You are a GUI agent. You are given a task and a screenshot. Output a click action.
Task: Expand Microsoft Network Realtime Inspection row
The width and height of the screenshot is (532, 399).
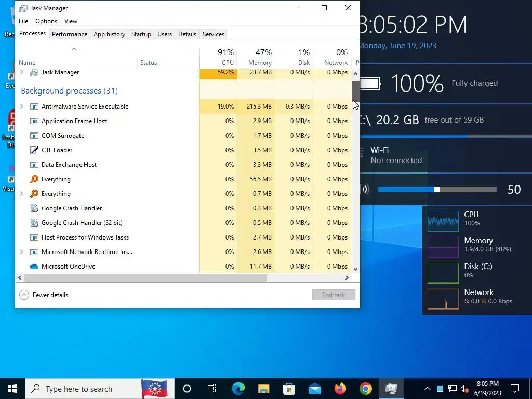22,252
